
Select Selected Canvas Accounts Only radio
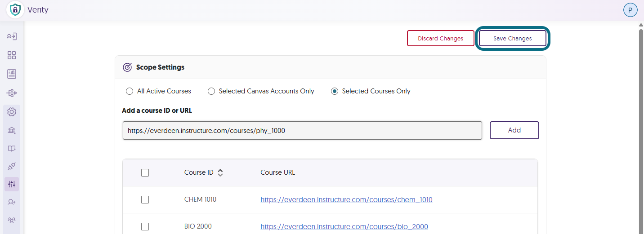coord(211,91)
